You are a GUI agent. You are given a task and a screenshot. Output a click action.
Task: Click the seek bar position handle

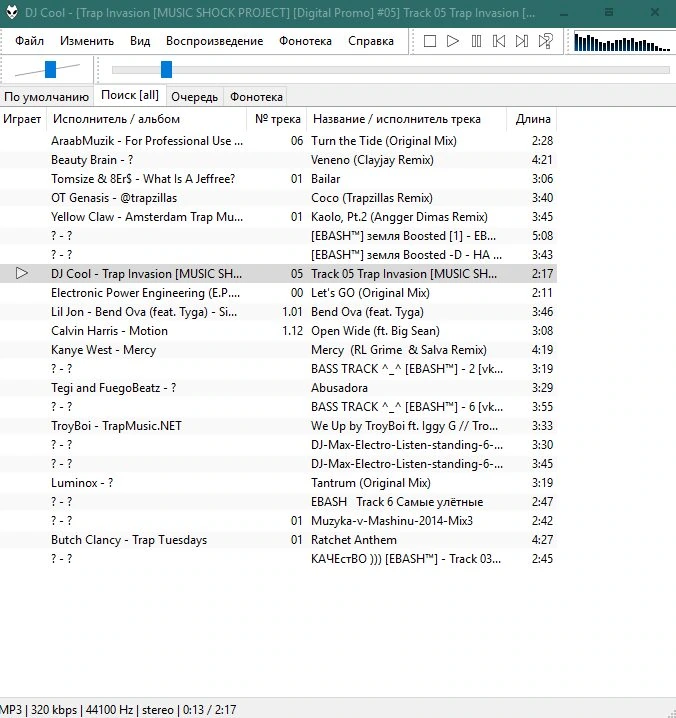(x=166, y=69)
